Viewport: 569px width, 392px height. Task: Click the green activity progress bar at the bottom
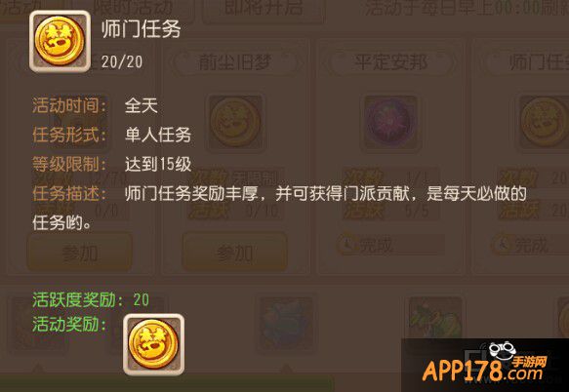point(166,385)
